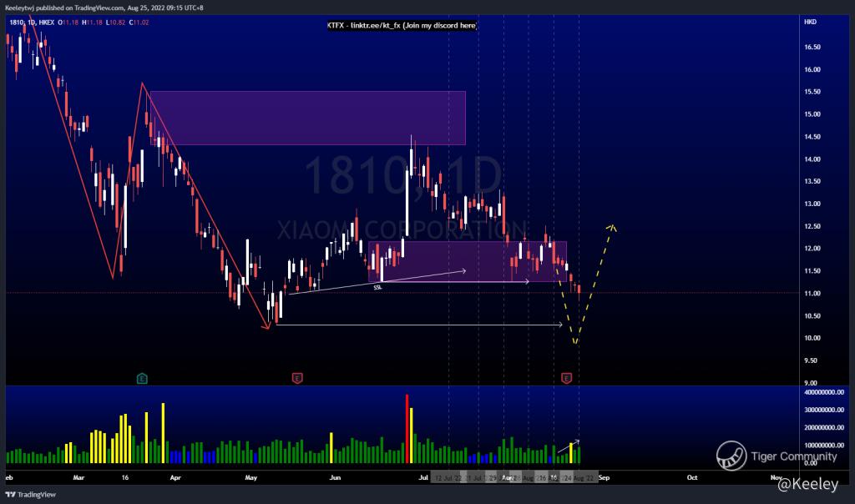Click the 15.50 price axis label
The height and width of the screenshot is (504, 855).
[x=812, y=92]
